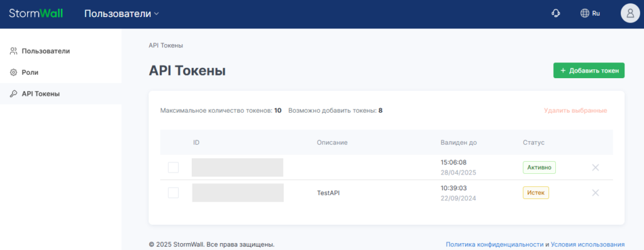Open the Политика конфиденциальности link
This screenshot has height=250, width=644.
(494, 245)
